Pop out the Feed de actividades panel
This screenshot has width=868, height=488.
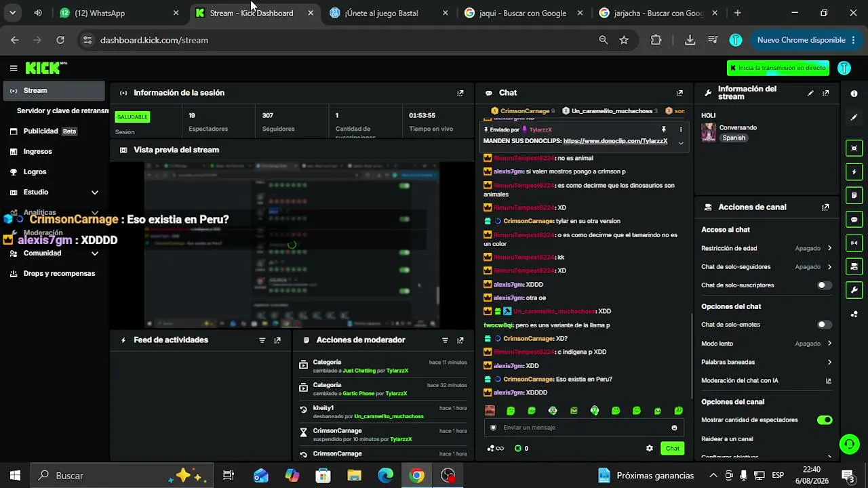tap(277, 340)
